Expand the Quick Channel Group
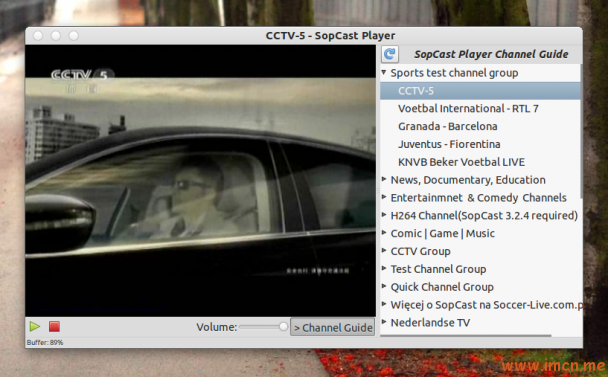This screenshot has height=377, width=608. [x=383, y=286]
